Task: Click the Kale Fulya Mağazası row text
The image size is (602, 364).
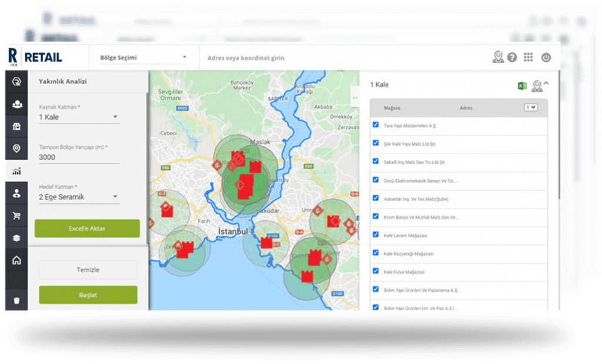Action: [404, 272]
